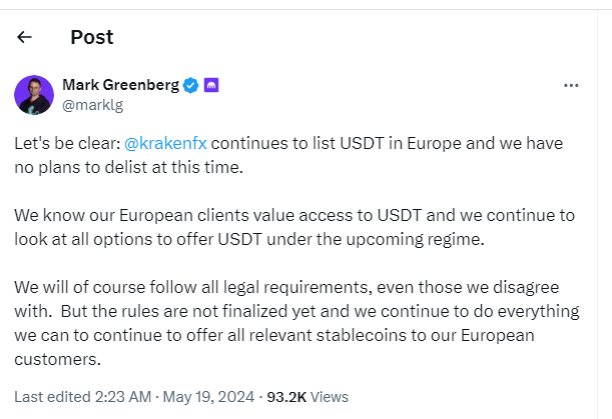612x419 pixels.
Task: Click the Post heading
Action: tap(92, 37)
